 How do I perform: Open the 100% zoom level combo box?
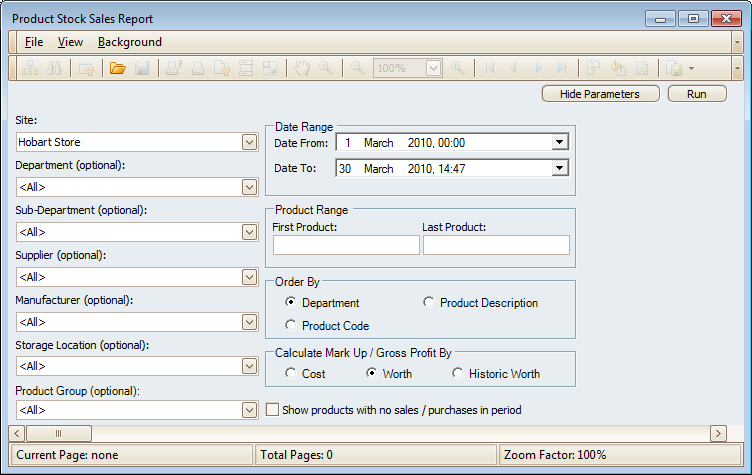point(433,68)
